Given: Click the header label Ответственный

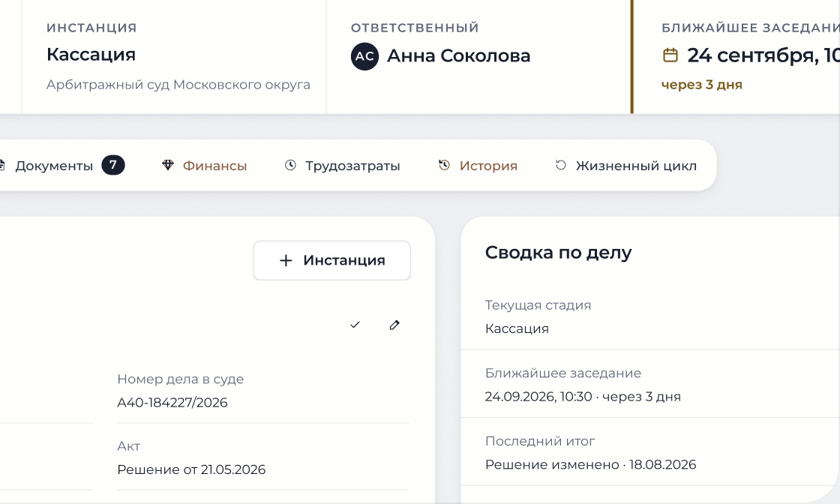Looking at the screenshot, I should click(415, 28).
